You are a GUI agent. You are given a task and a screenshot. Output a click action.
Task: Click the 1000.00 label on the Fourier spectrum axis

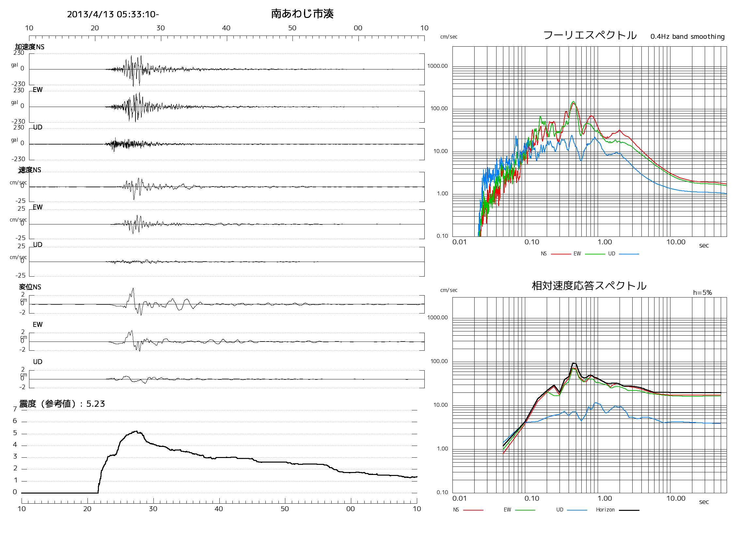[x=437, y=66]
